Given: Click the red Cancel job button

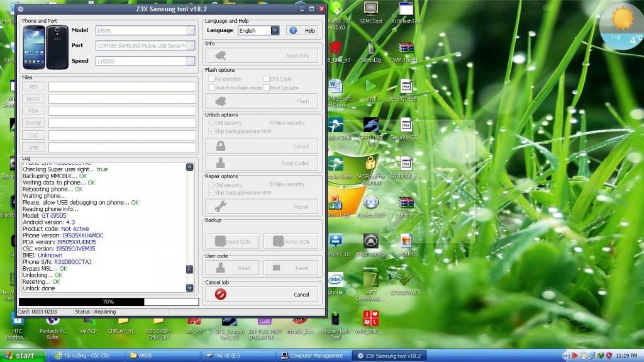Looking at the screenshot, I should tap(262, 295).
